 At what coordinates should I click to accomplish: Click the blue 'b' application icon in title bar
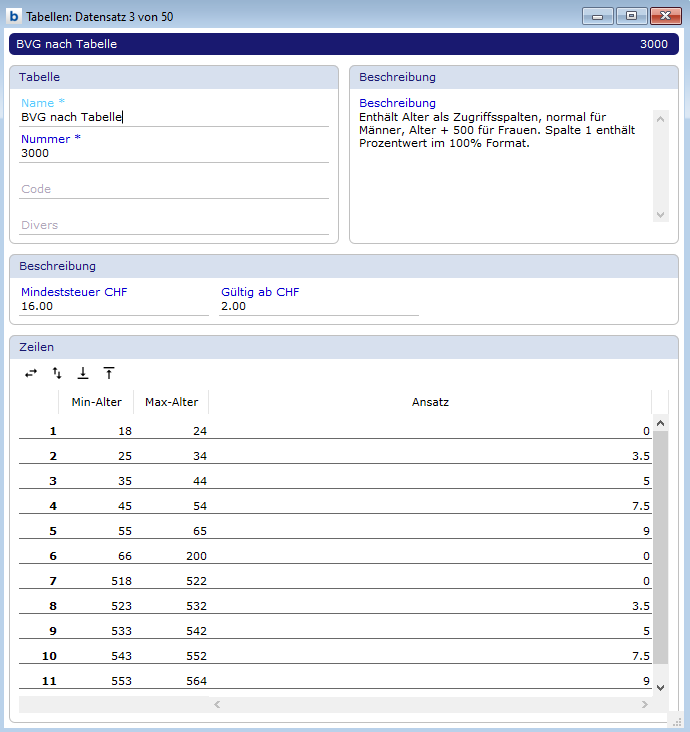pyautogui.click(x=14, y=15)
